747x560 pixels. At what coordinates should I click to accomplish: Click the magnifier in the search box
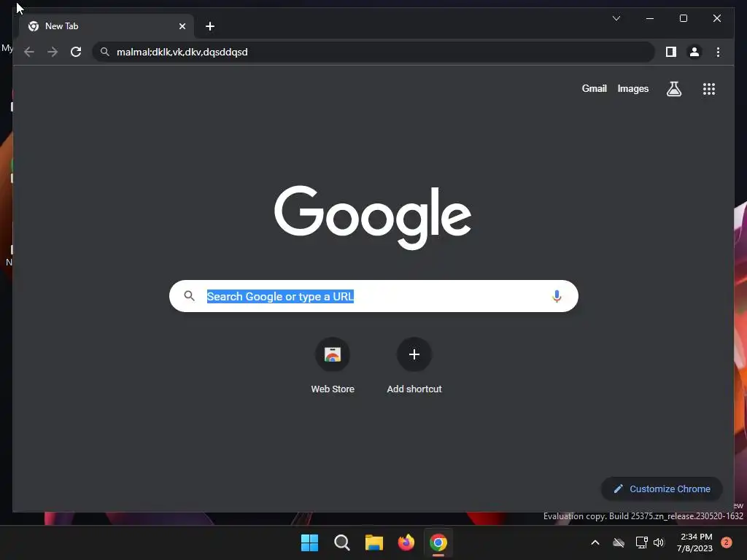[x=189, y=296]
